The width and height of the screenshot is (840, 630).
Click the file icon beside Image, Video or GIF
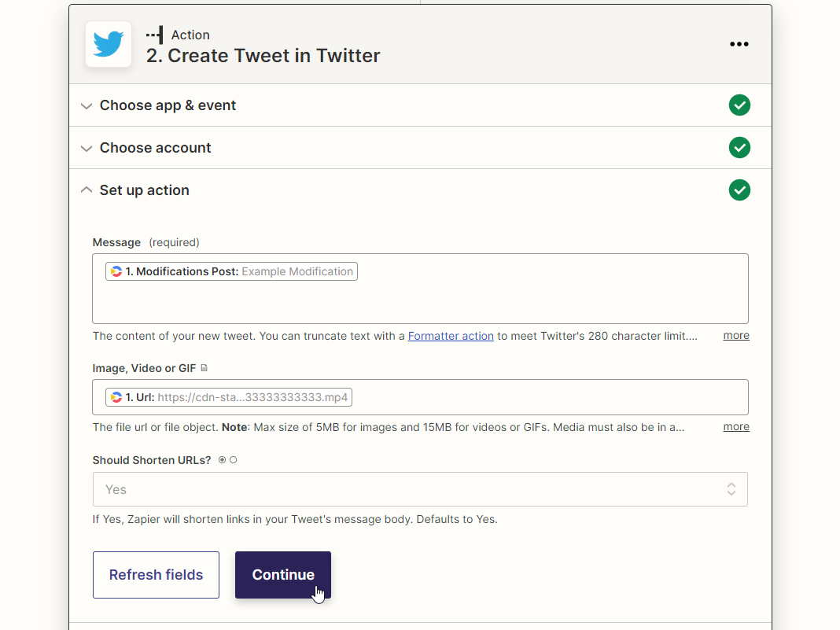204,368
